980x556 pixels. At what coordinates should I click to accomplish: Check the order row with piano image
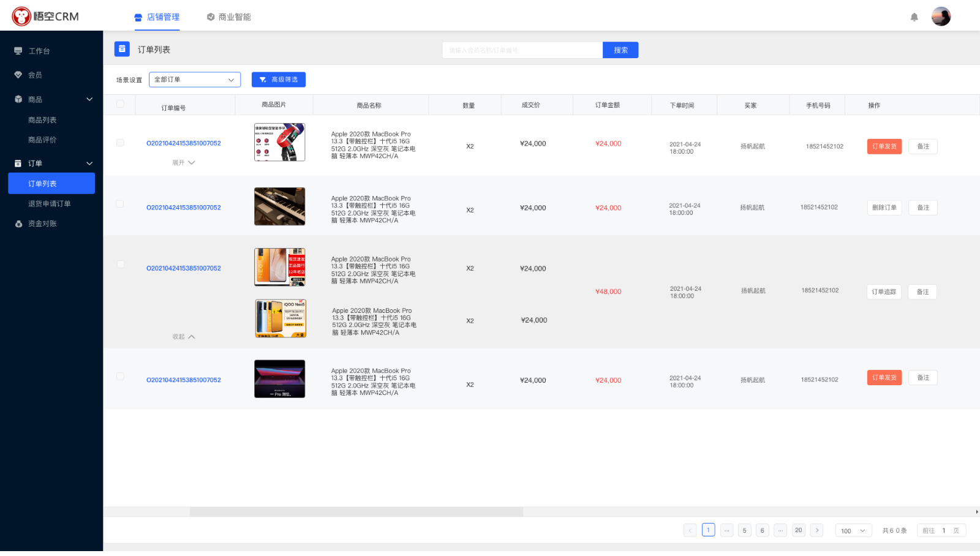point(120,204)
